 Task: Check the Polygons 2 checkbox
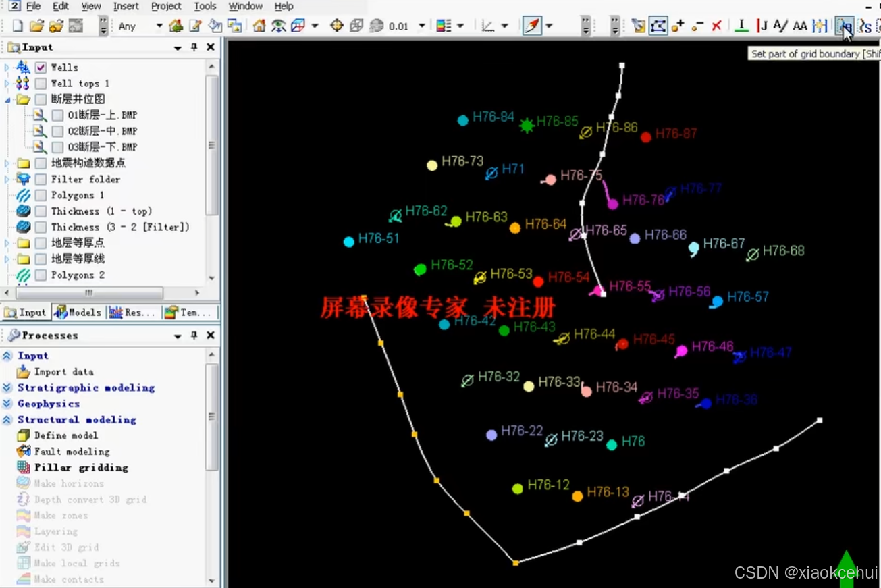(x=41, y=275)
